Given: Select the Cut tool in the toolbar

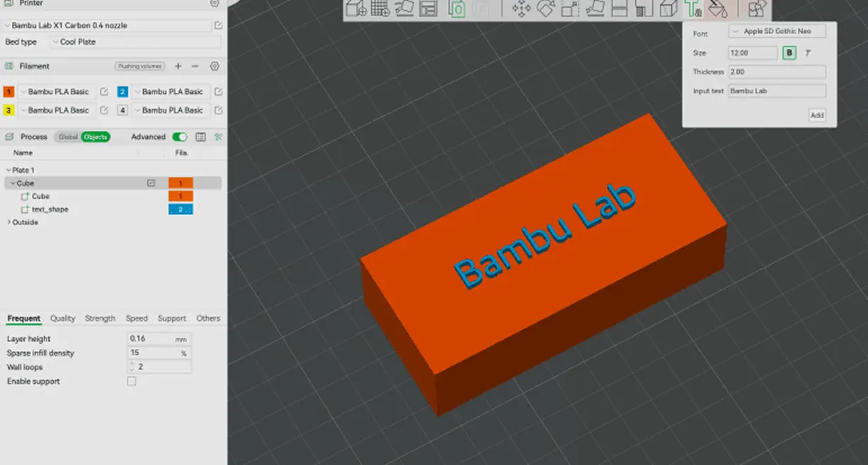Looking at the screenshot, I should (619, 8).
